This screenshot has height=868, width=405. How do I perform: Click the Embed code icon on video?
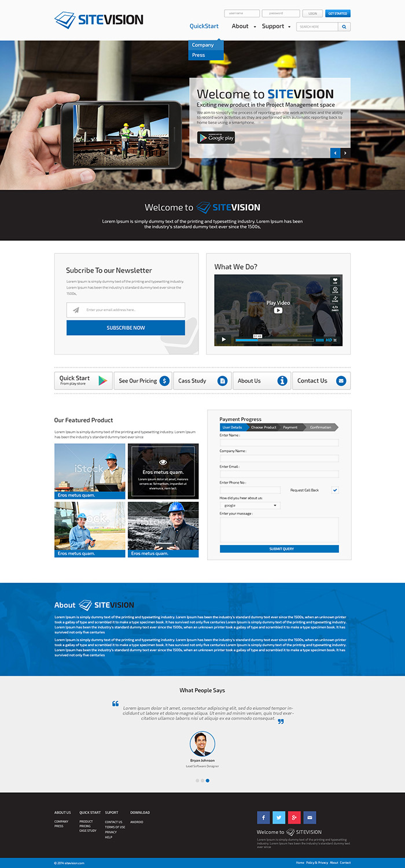point(335,307)
